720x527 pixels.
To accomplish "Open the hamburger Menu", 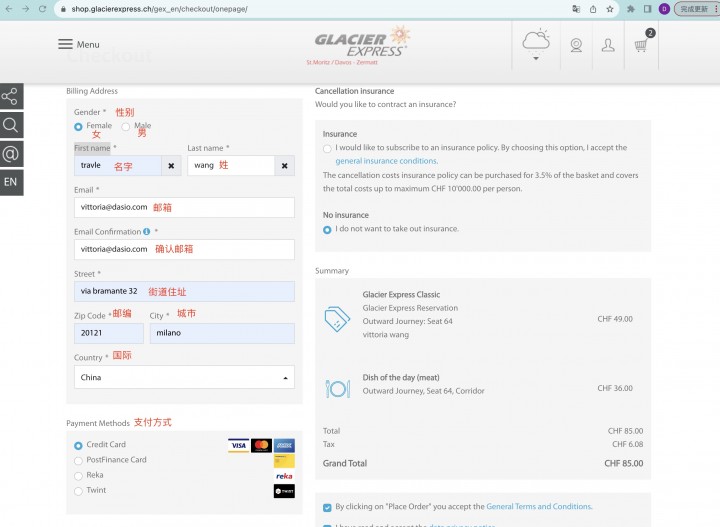I will click(x=79, y=45).
